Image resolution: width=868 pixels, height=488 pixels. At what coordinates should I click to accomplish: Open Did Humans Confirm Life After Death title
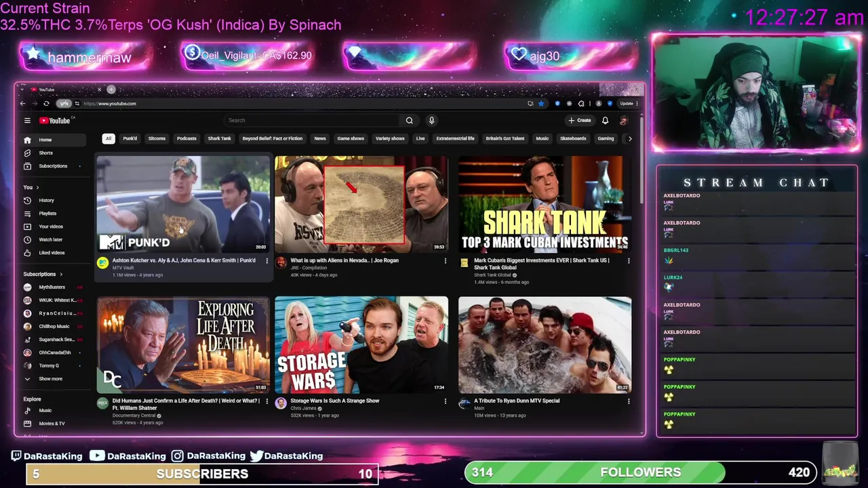coord(186,404)
